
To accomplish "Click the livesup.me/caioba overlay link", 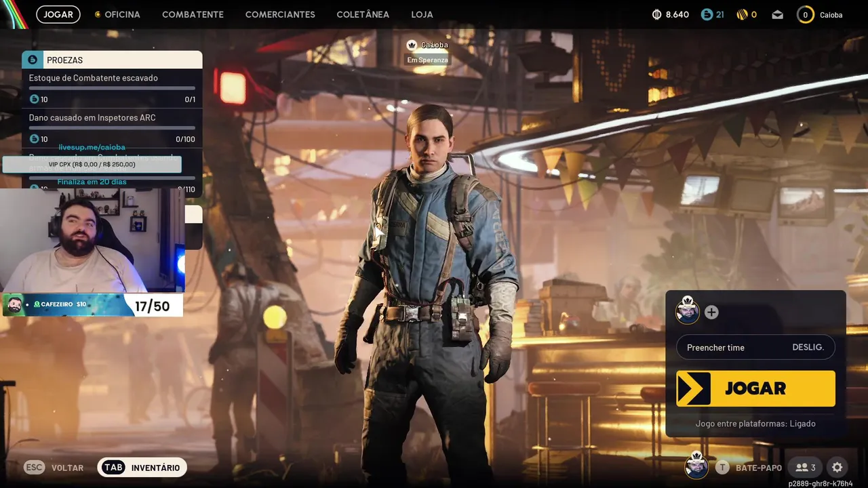I will 92,147.
